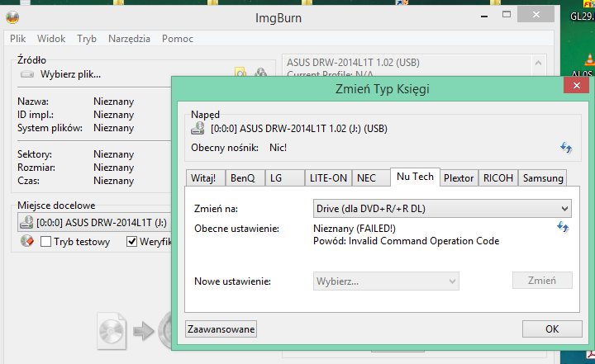595x364 pixels.
Task: Click the Zaawansowane button
Action: coord(221,329)
